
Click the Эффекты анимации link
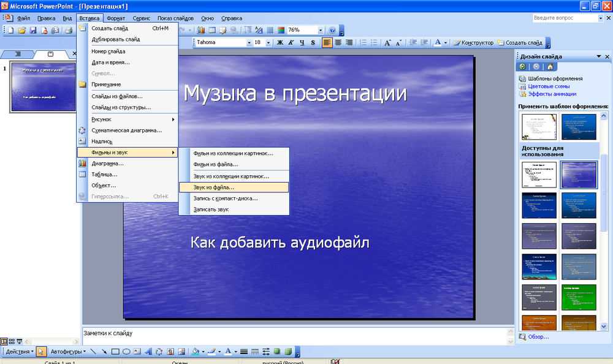(552, 94)
